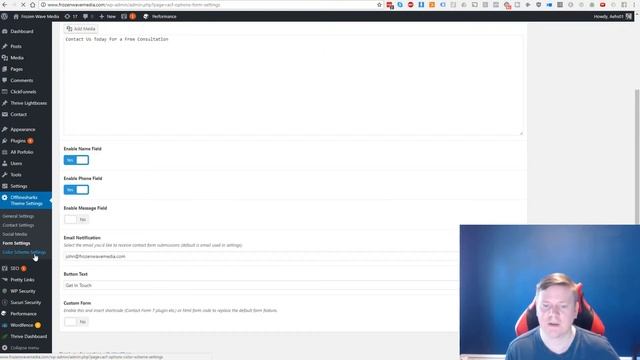Click the Settings sliders icon

point(4,186)
